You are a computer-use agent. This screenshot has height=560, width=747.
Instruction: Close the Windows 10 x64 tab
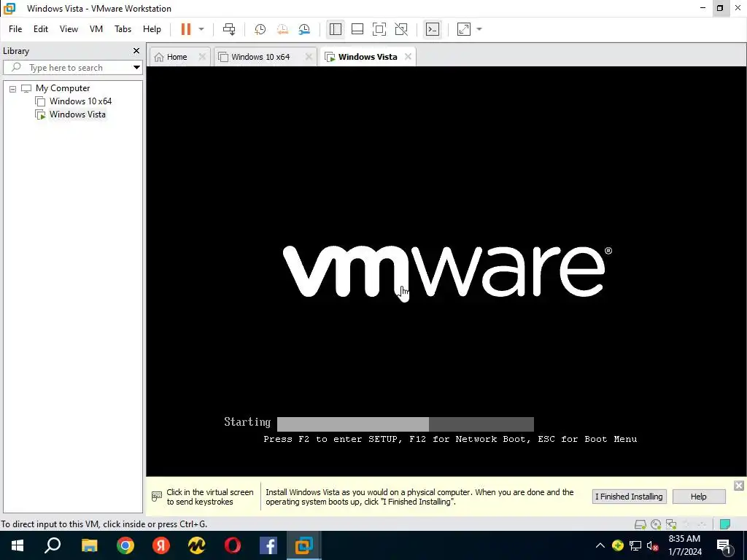click(309, 57)
